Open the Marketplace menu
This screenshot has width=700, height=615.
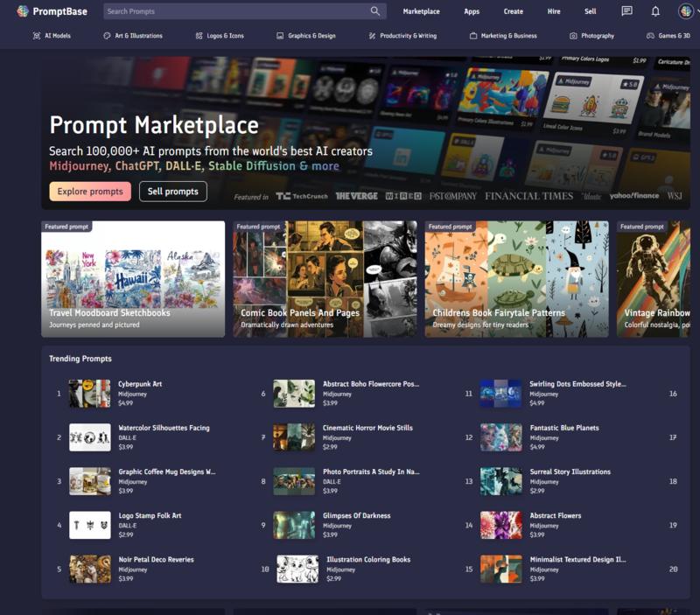point(421,11)
